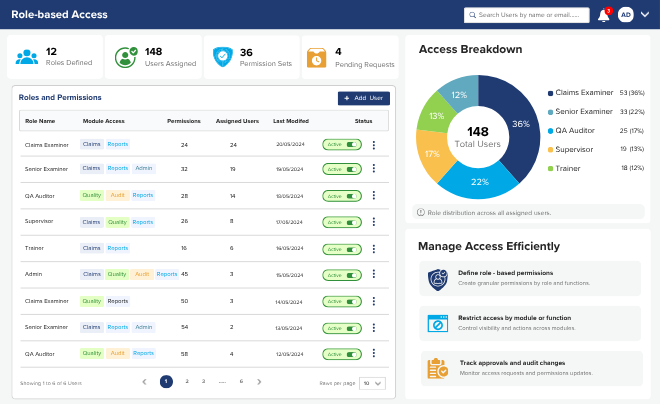Click the QA Auditor legend color square

550,131
